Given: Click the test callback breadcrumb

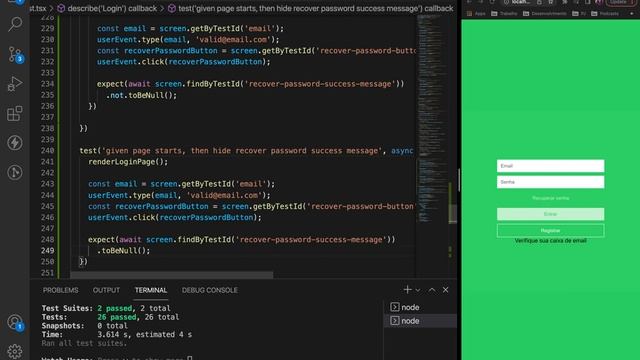Looking at the screenshot, I should (310, 8).
